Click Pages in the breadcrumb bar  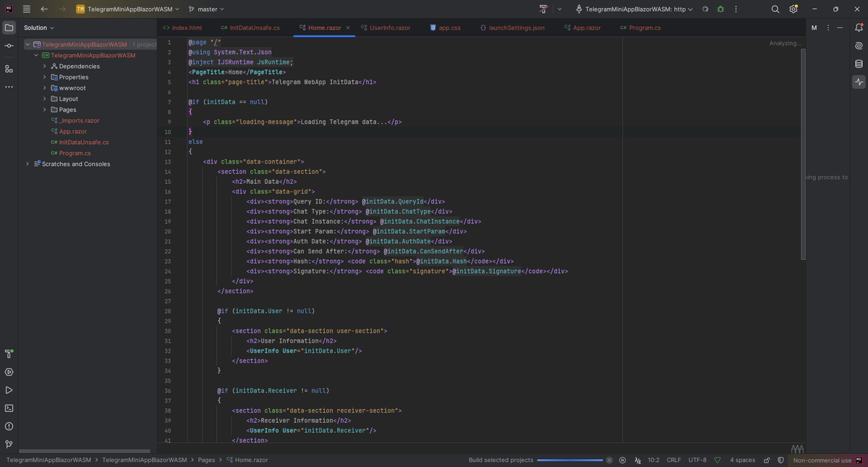[x=206, y=460]
